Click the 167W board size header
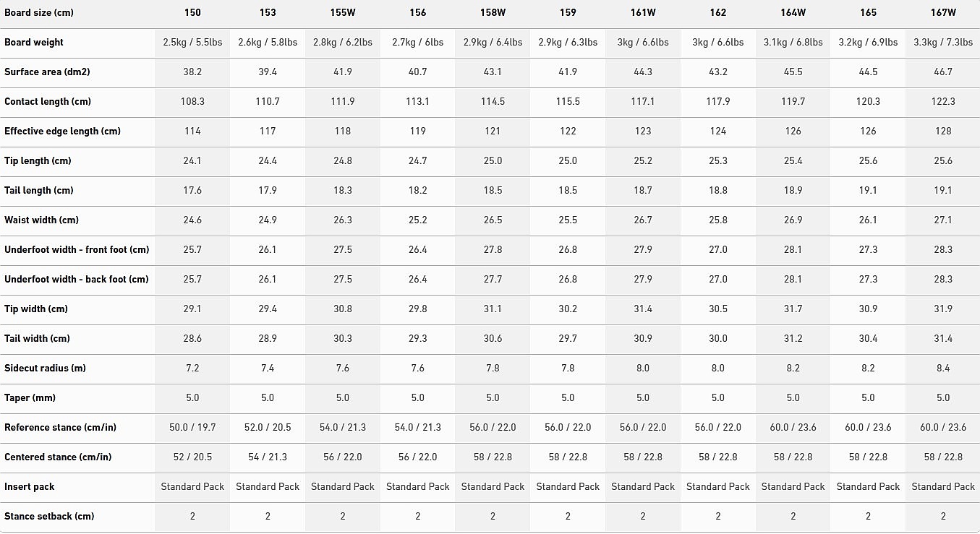The image size is (980, 534). click(943, 13)
